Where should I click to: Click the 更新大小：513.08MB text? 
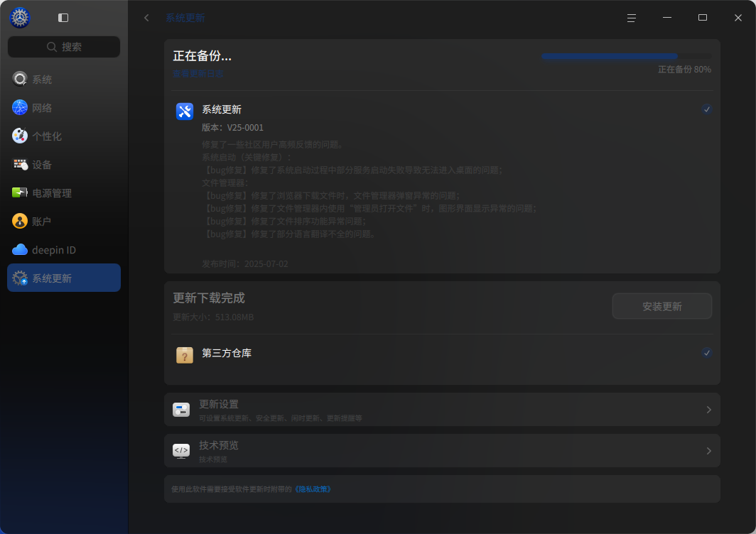pos(213,317)
